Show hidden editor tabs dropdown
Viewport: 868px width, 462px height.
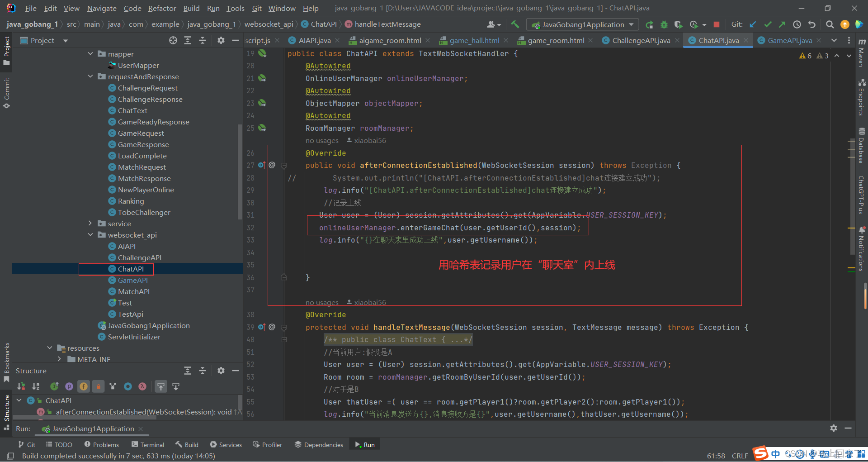tap(834, 41)
